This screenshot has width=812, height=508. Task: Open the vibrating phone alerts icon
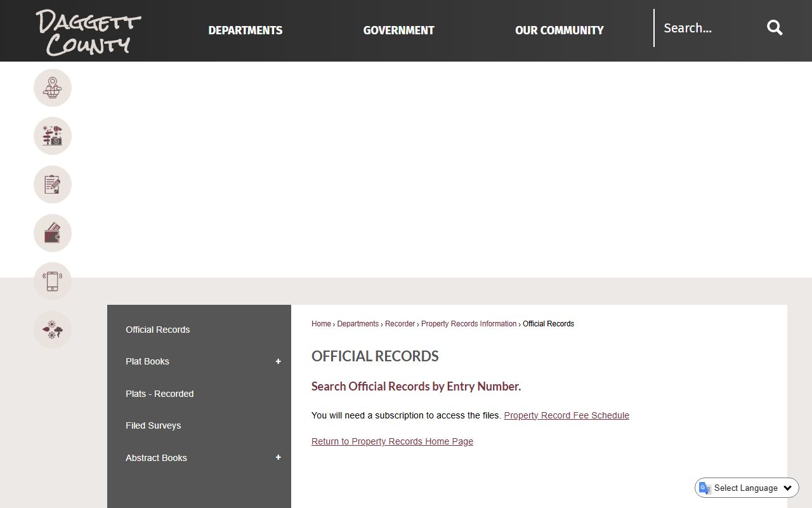point(53,281)
